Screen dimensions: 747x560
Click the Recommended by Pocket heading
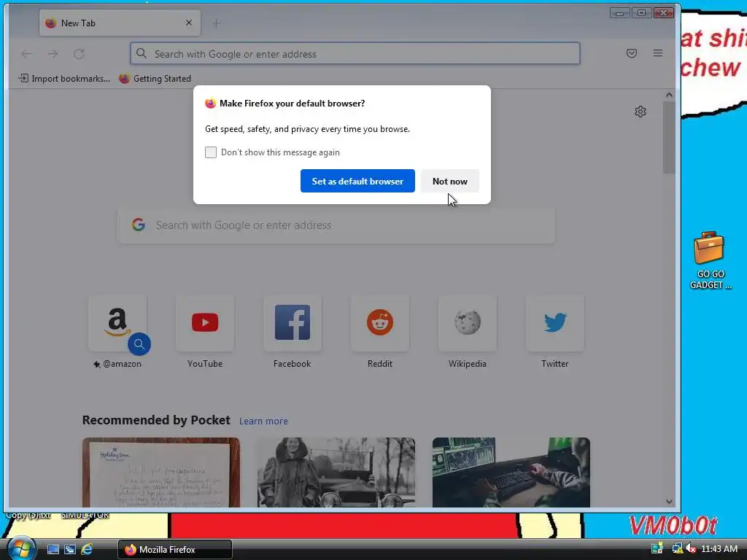click(156, 420)
